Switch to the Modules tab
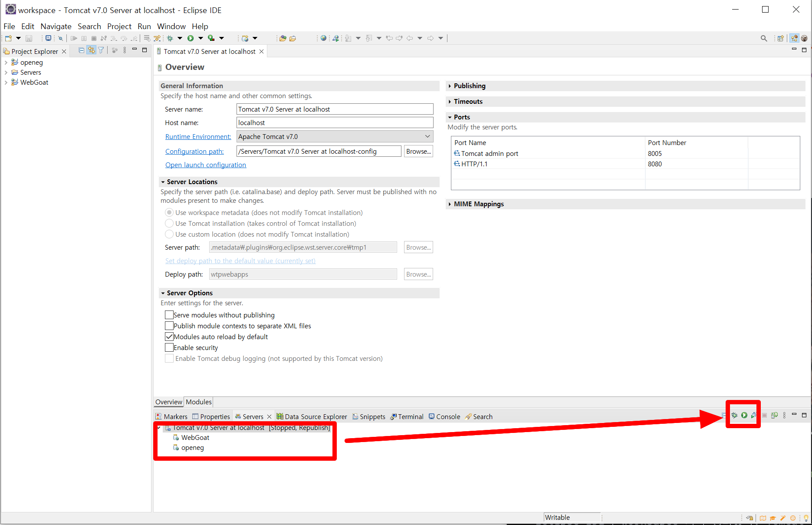 199,402
